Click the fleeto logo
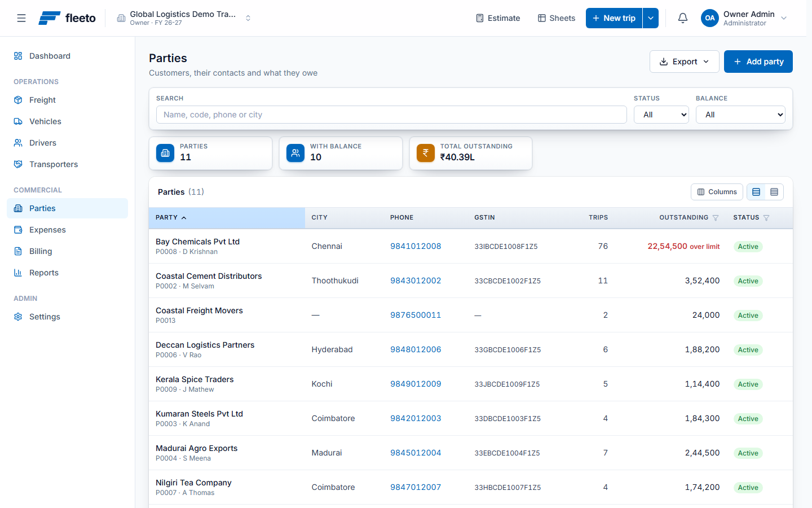The width and height of the screenshot is (812, 508). (x=67, y=18)
